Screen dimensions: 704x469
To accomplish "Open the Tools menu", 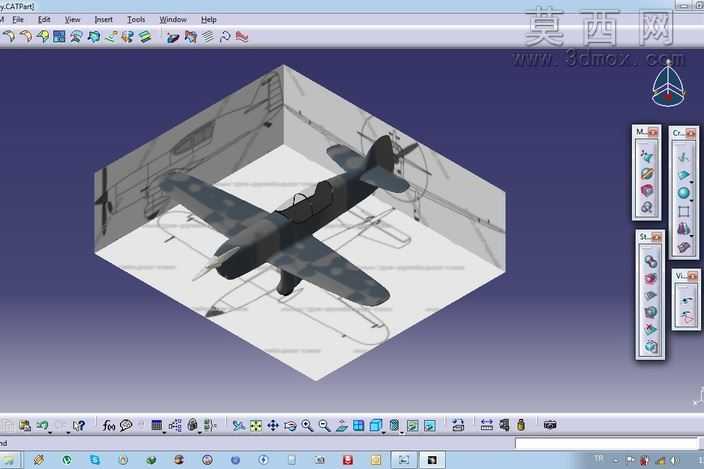I will coord(136,20).
